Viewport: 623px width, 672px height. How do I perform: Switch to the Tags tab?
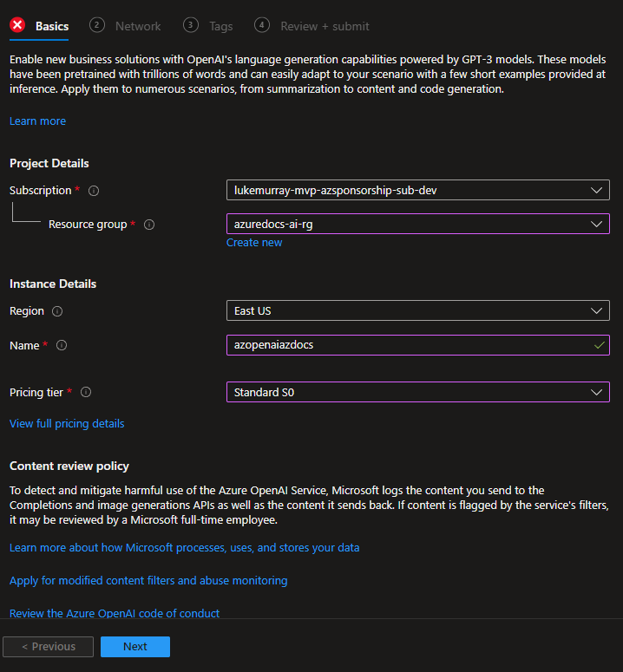pos(220,27)
